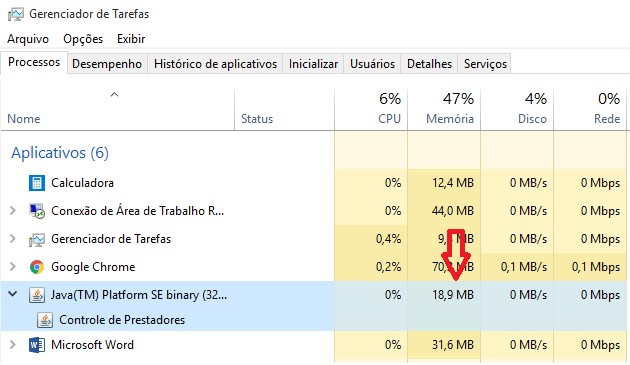This screenshot has height=365, width=630.
Task: Expand the Google Chrome process group
Action: tap(12, 267)
